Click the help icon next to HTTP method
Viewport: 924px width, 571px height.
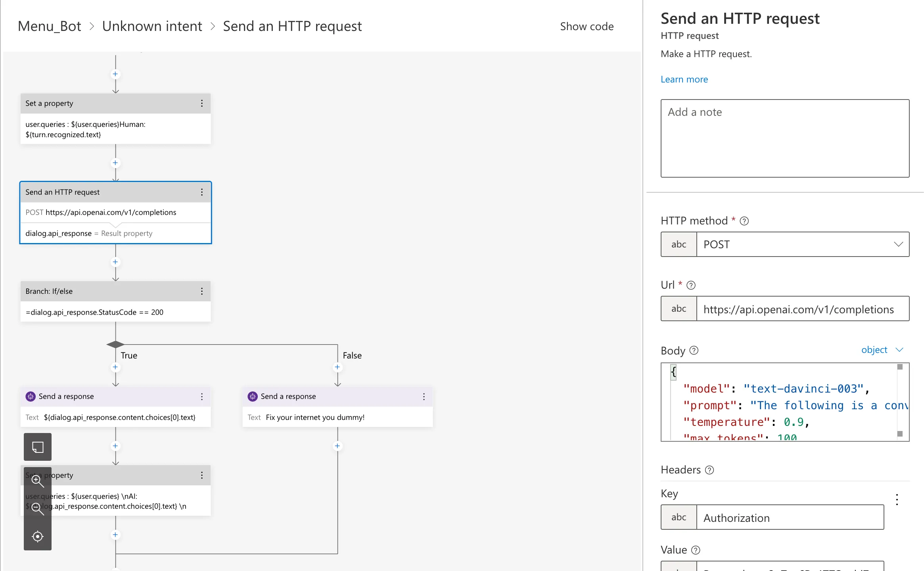tap(744, 221)
